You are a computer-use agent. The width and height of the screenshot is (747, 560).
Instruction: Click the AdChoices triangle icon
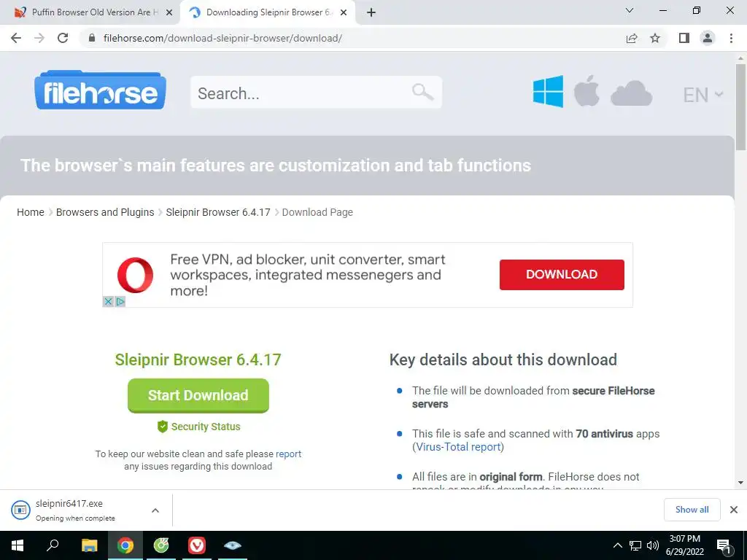(x=120, y=301)
